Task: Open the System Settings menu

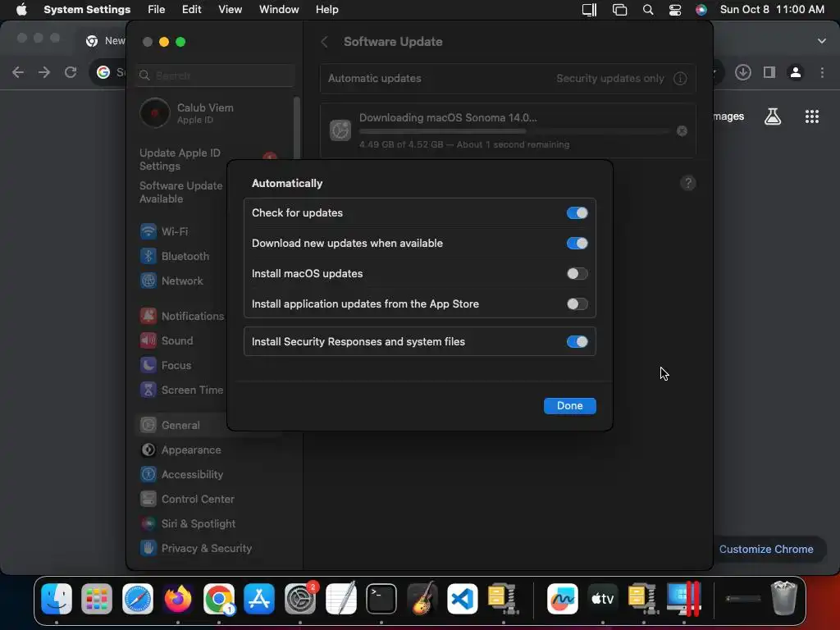Action: point(87,10)
